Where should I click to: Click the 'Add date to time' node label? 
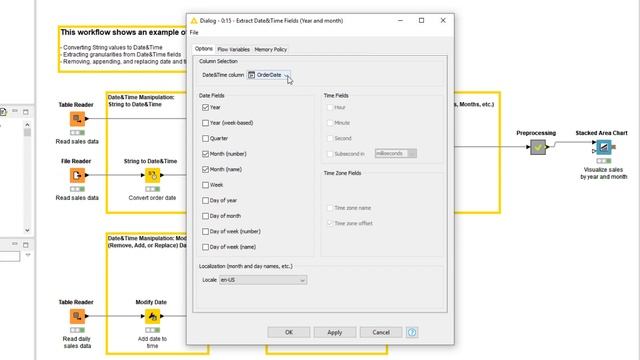coord(152,342)
